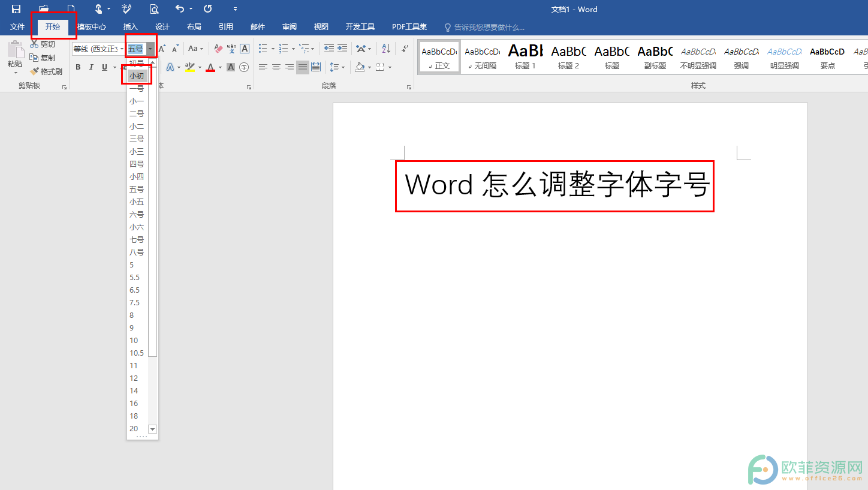Select font size 小初 from the list
The image size is (868, 490).
[x=137, y=76]
